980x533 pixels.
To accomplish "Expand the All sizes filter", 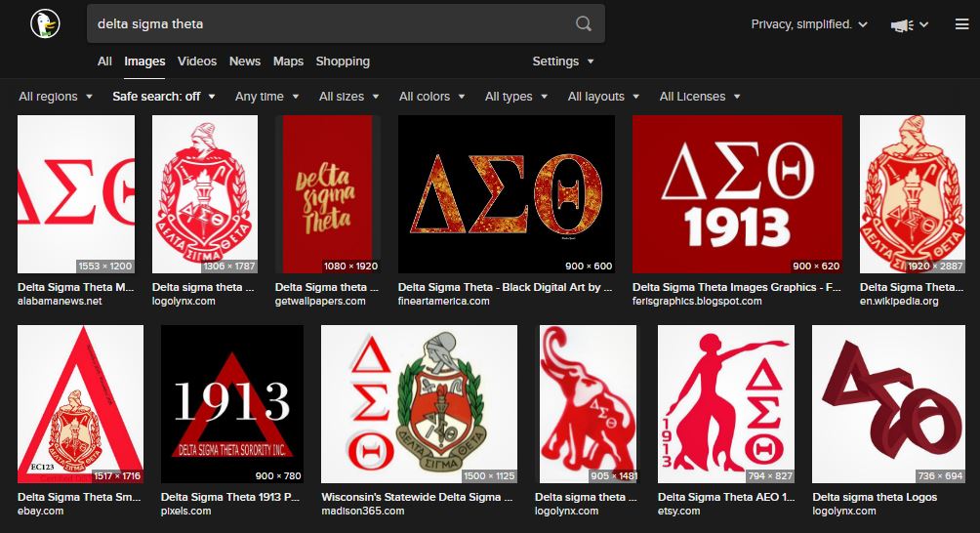I will (x=348, y=97).
